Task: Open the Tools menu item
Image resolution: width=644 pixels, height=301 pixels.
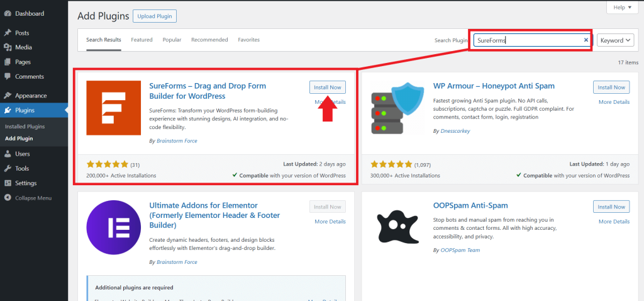Action: pyautogui.click(x=22, y=169)
